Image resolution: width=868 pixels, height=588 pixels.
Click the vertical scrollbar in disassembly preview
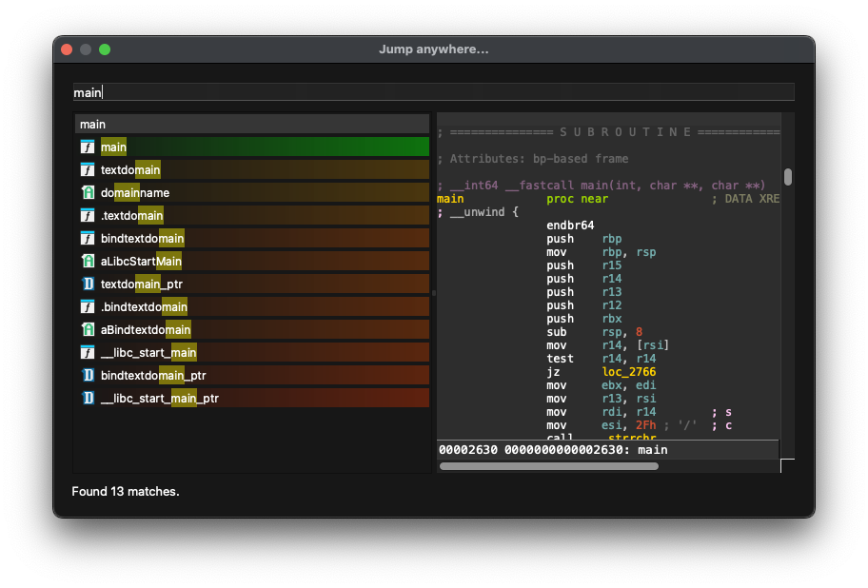pyautogui.click(x=788, y=177)
